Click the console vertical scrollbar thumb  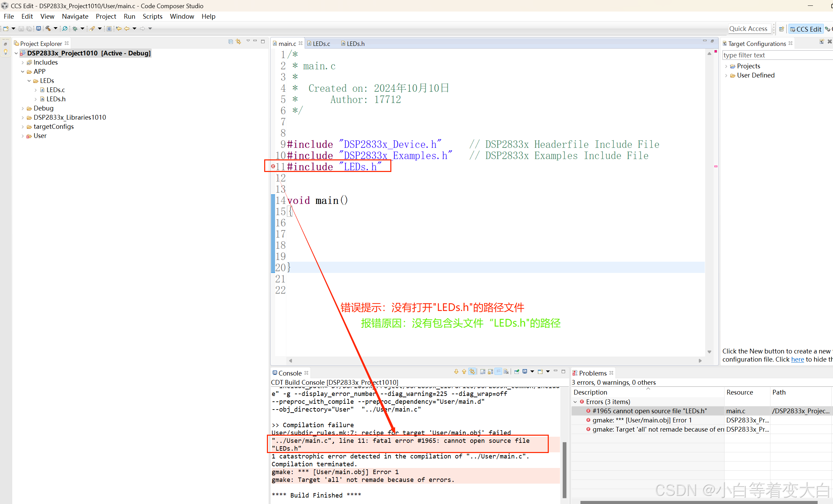tap(564, 469)
